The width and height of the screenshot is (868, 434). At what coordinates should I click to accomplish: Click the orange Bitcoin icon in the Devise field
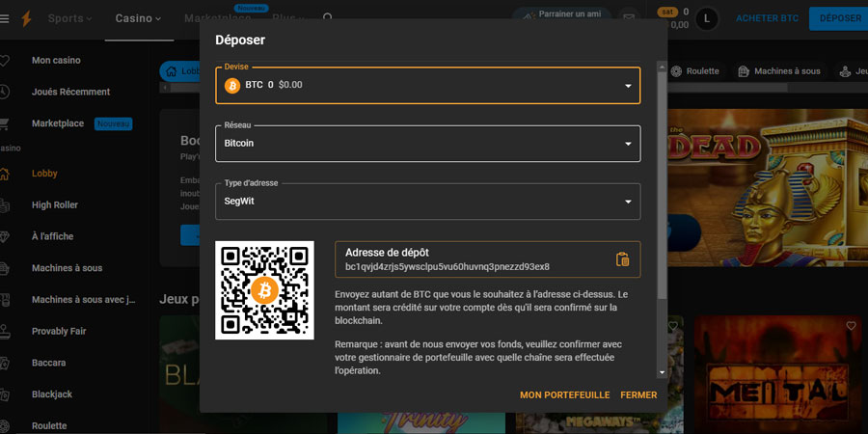click(231, 85)
